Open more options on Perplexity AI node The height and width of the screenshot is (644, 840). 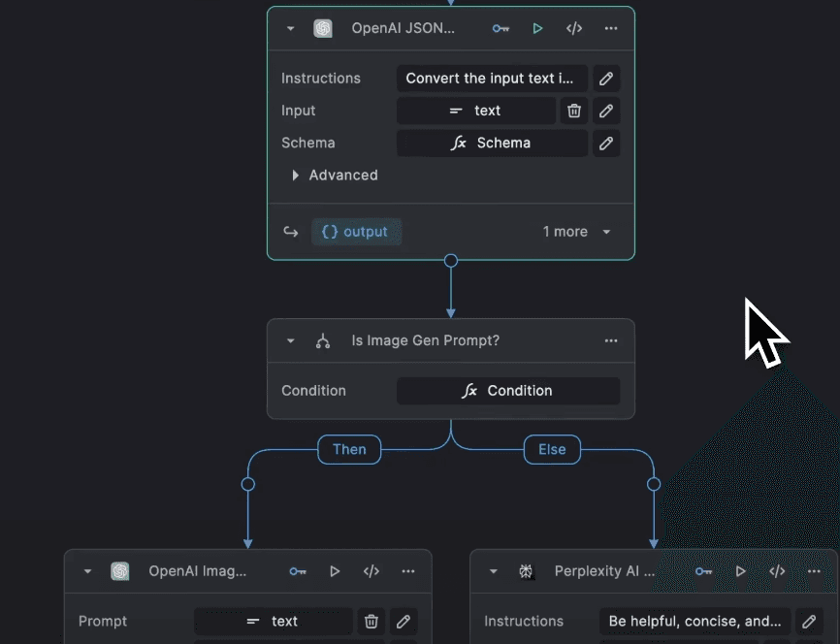coord(814,571)
